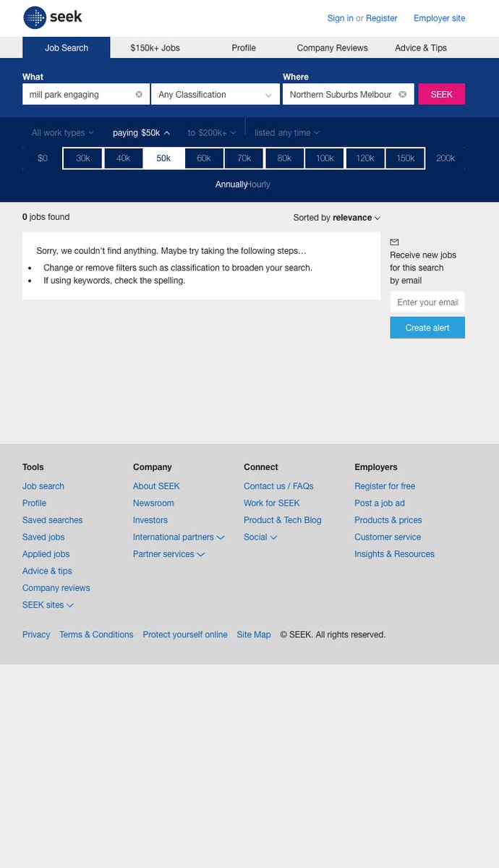Expand International partners in footer

pos(179,537)
